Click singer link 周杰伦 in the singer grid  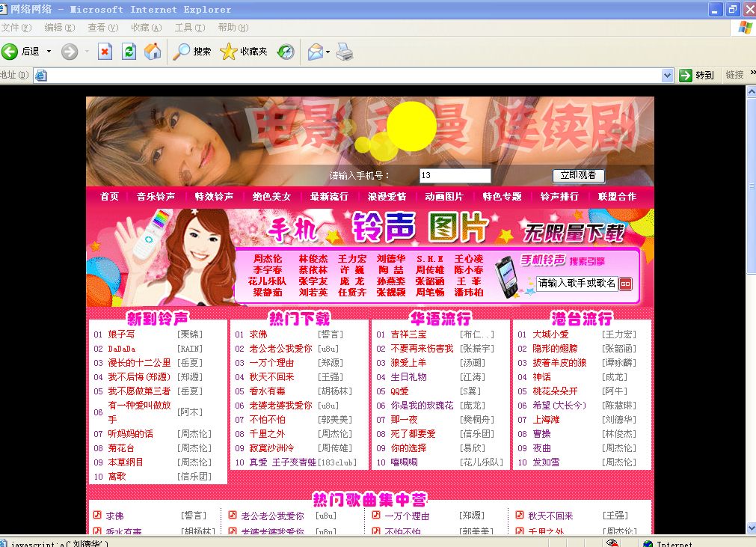click(x=268, y=259)
